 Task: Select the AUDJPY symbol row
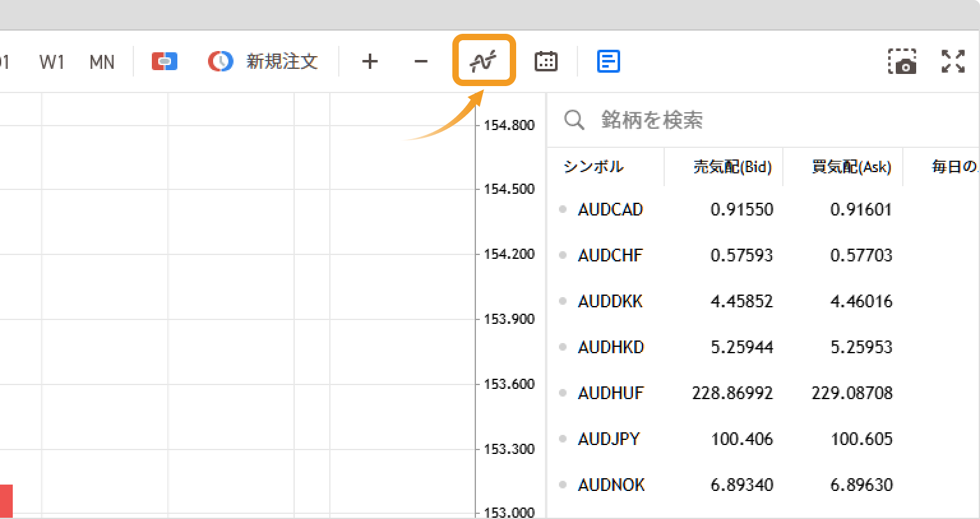coord(763,439)
